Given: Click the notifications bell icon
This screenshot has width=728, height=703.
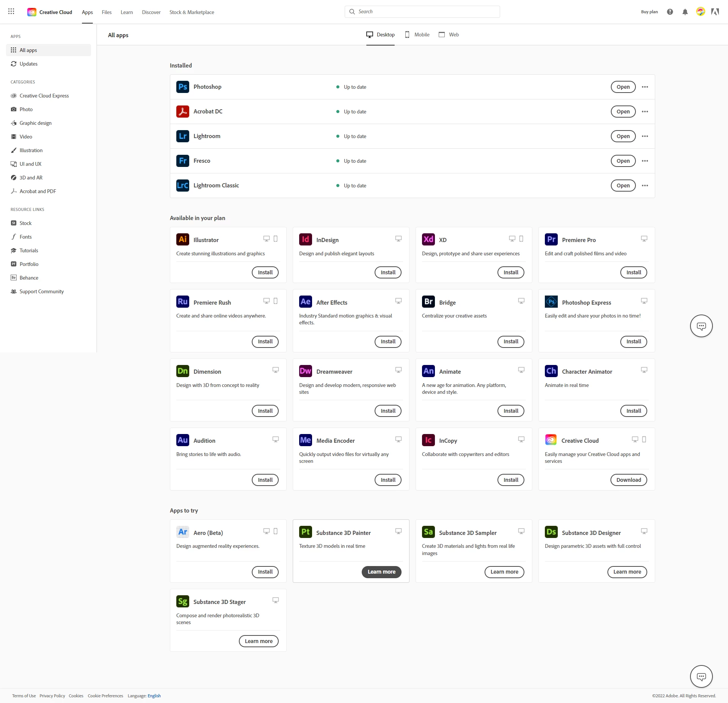Looking at the screenshot, I should 685,12.
